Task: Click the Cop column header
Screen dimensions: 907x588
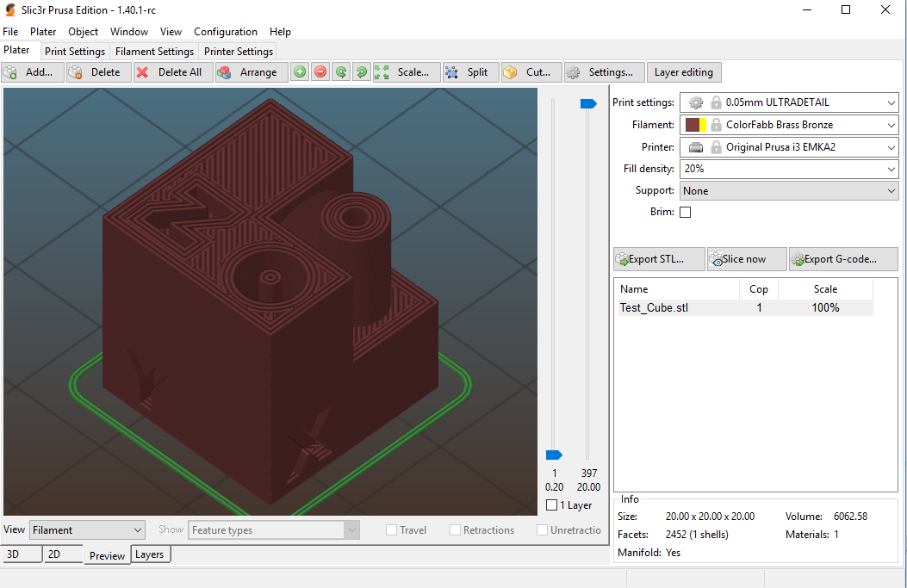Action: (x=759, y=289)
